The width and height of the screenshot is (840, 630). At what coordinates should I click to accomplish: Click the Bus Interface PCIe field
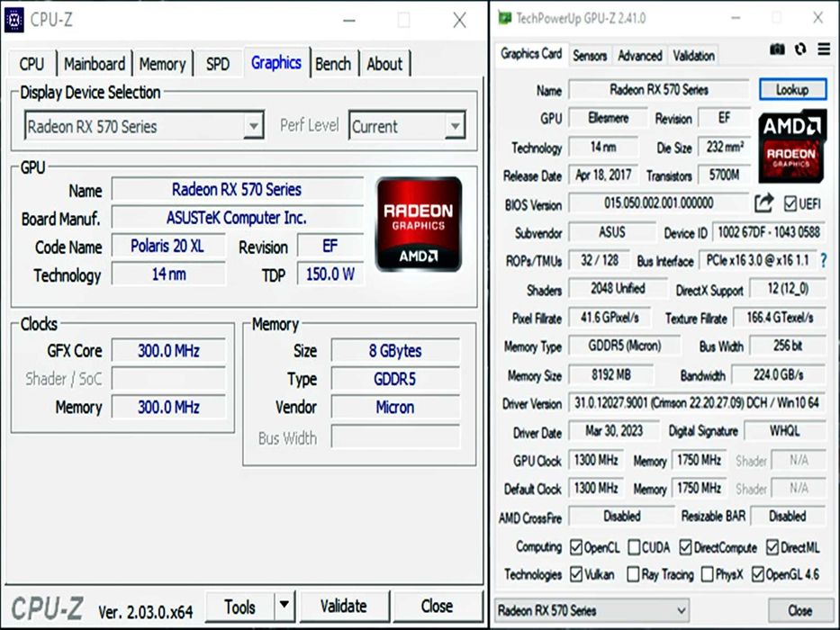pyautogui.click(x=757, y=261)
